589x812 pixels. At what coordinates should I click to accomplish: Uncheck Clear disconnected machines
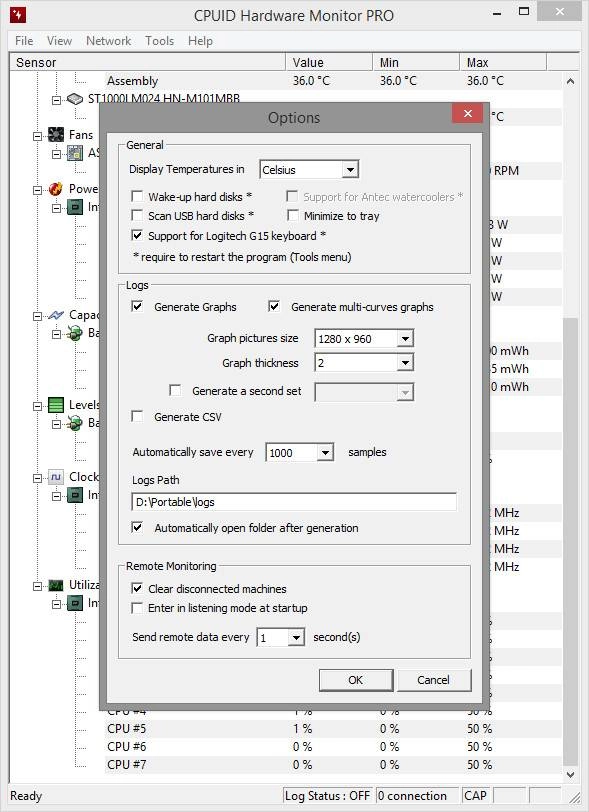pos(137,588)
